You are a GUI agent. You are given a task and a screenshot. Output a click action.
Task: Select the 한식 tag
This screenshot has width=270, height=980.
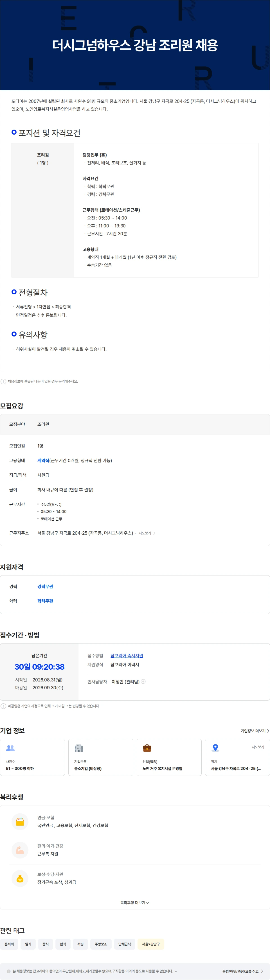tap(63, 944)
